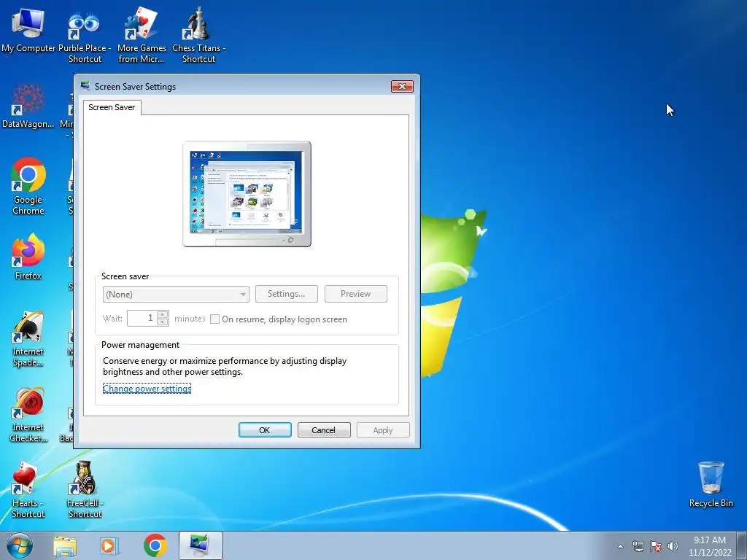Close the Screen Saver Settings dialog
This screenshot has width=747, height=560.
click(402, 86)
